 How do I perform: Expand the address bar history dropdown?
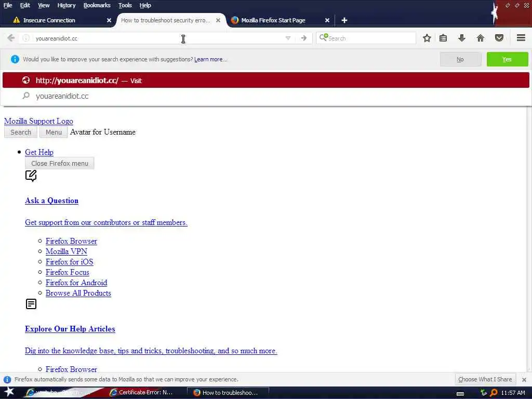(x=288, y=38)
